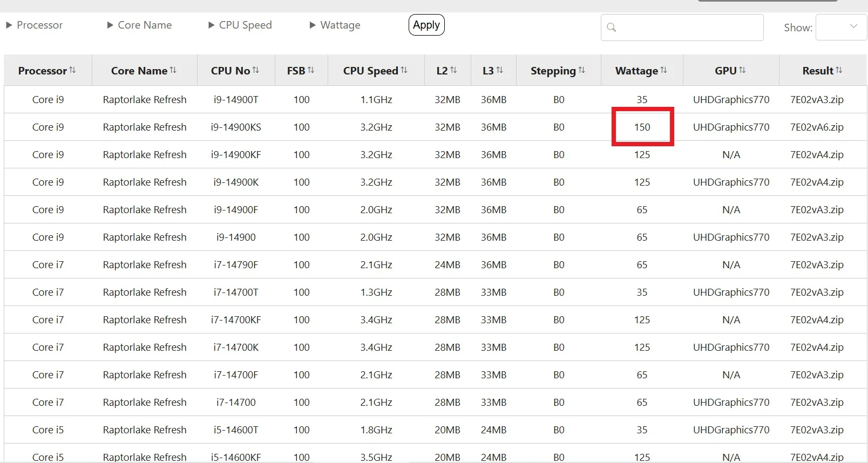Click 65 wattage in the i7-14700F row
Image resolution: width=868 pixels, height=463 pixels.
(x=642, y=375)
